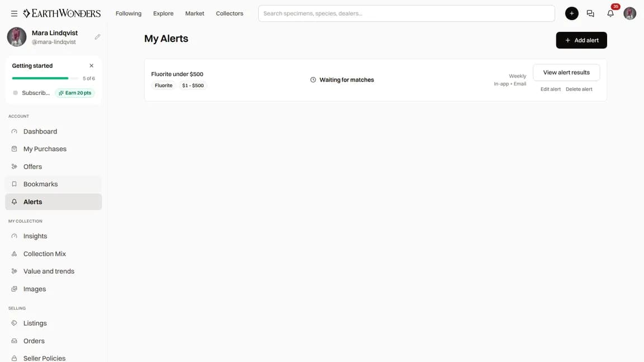This screenshot has height=362, width=644.
Task: Click the Insights gauge icon
Action: [x=15, y=236]
